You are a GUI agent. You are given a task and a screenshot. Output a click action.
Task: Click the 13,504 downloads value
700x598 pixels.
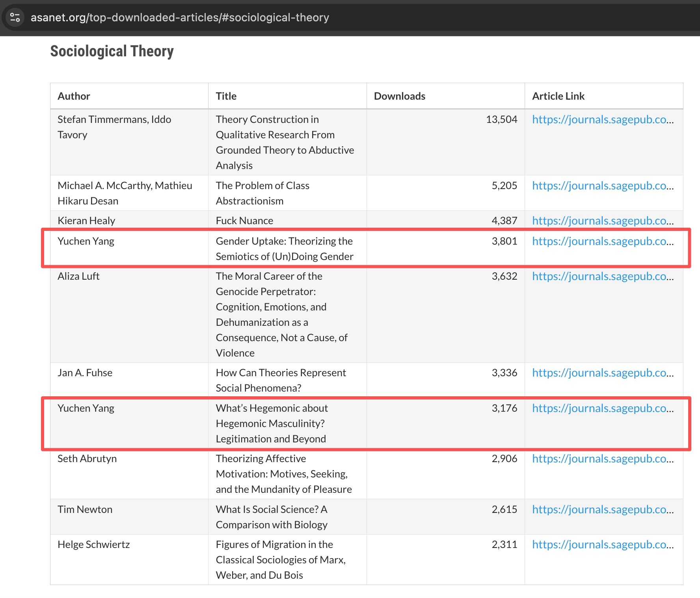click(501, 119)
